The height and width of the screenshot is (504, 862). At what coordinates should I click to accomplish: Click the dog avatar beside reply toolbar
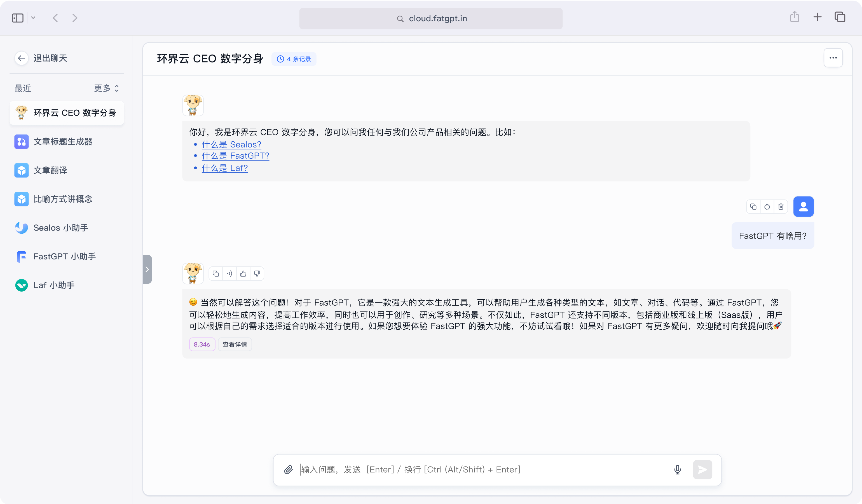[193, 273]
